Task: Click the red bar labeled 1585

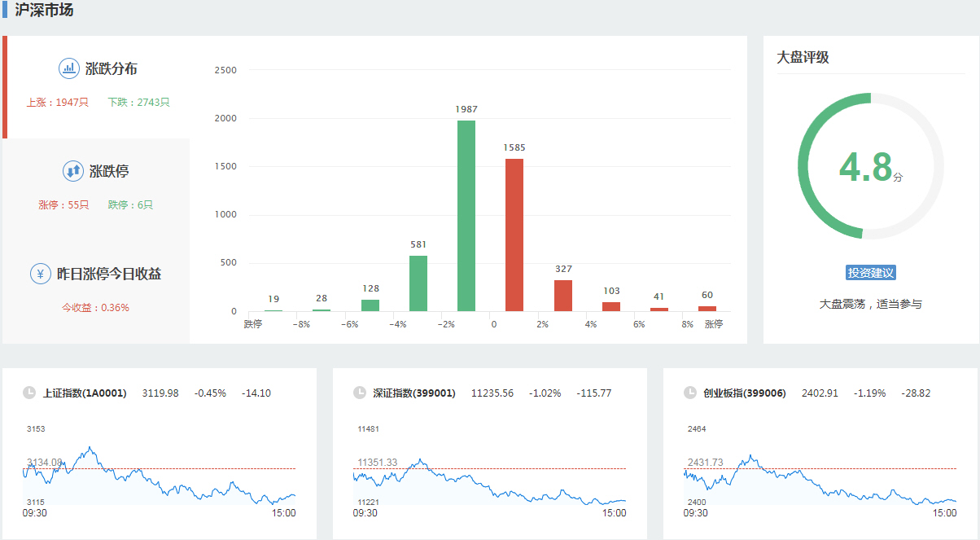Action: point(514,235)
